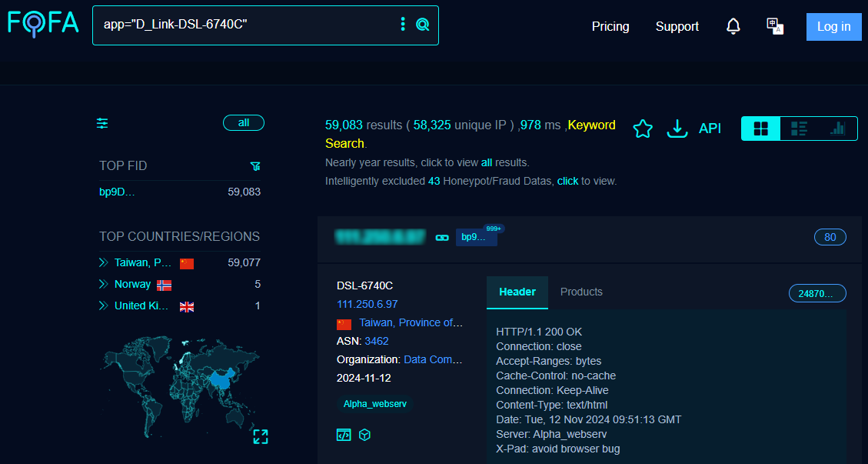This screenshot has width=868, height=464.
Task: Click the TOP FID filter funnel icon
Action: pos(255,165)
